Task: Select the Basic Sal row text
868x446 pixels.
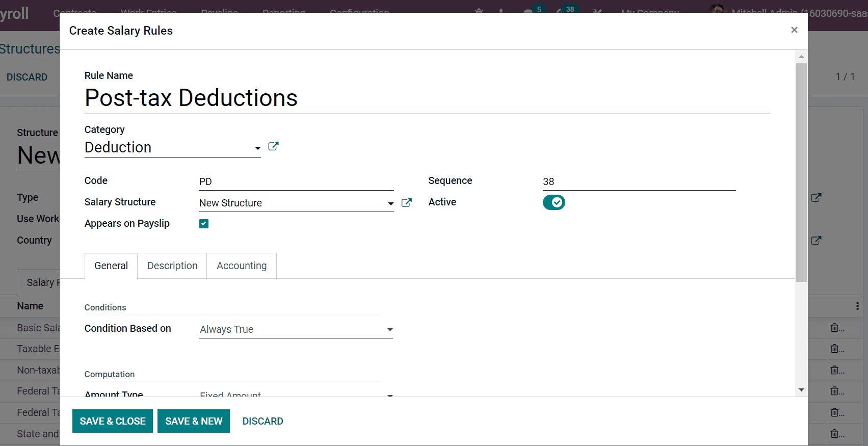Action: (x=38, y=328)
